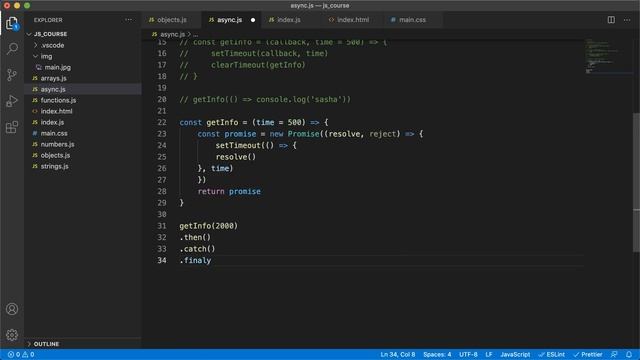
Task: Select the async.js editor tab
Action: [x=230, y=20]
